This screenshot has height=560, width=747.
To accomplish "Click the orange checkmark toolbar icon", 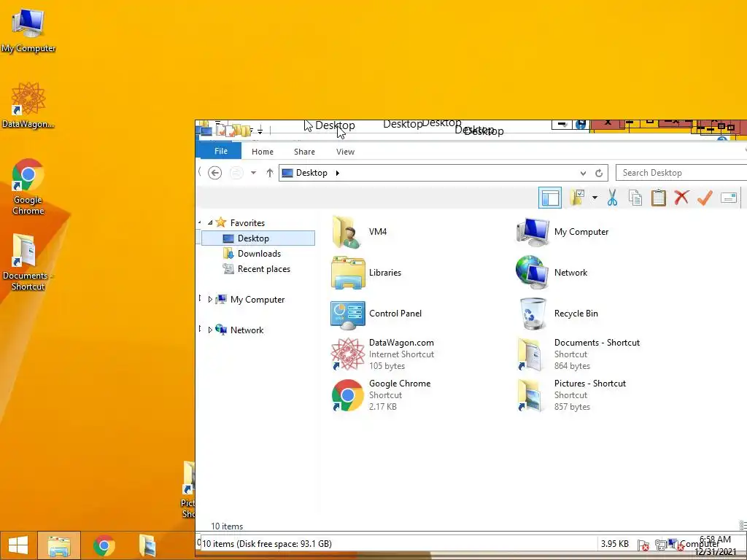I will [x=705, y=197].
